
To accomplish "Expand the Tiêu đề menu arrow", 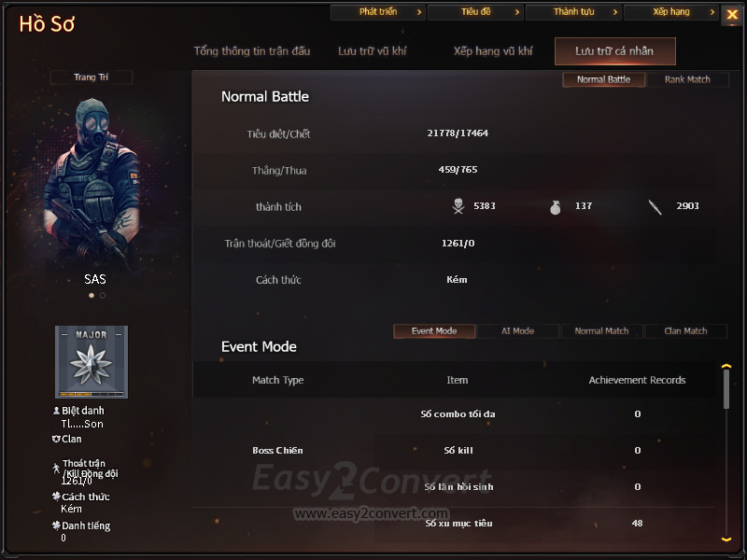I will click(517, 12).
